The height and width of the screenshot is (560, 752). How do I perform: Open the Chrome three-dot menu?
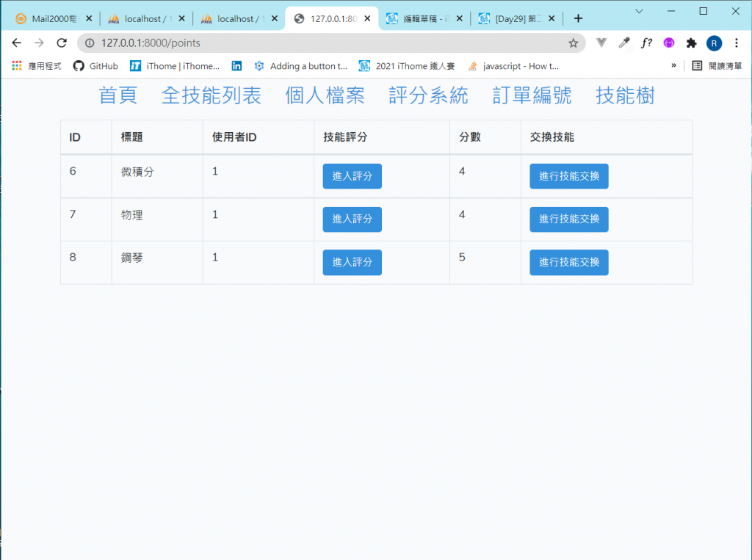click(737, 43)
